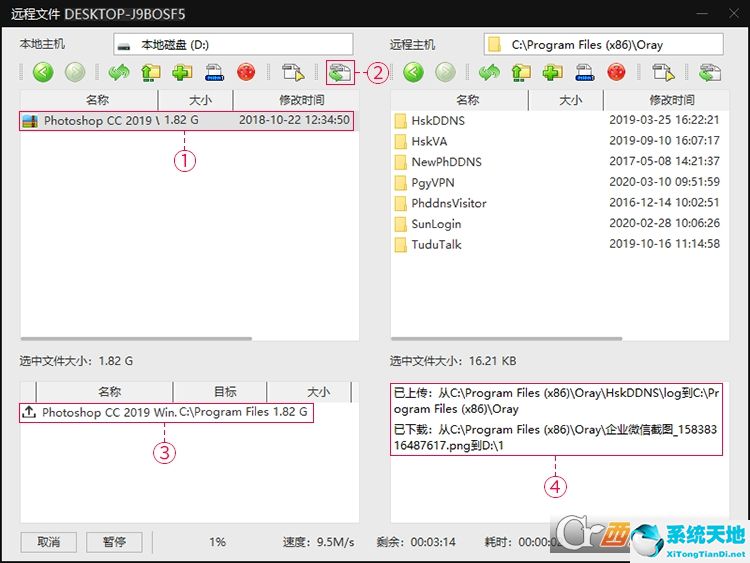Viewport: 750px width, 563px height.
Task: Sort remote files by 名称 column
Action: coord(467,100)
